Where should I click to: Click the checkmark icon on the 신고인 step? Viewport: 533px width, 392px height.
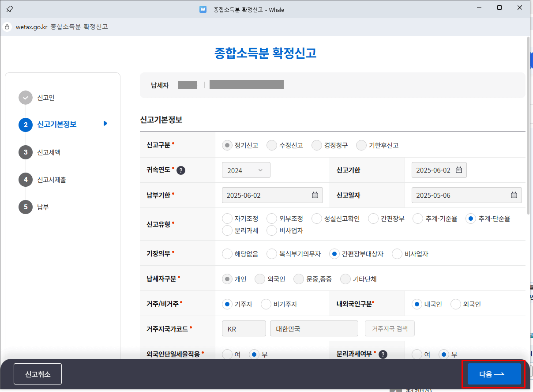(x=25, y=98)
